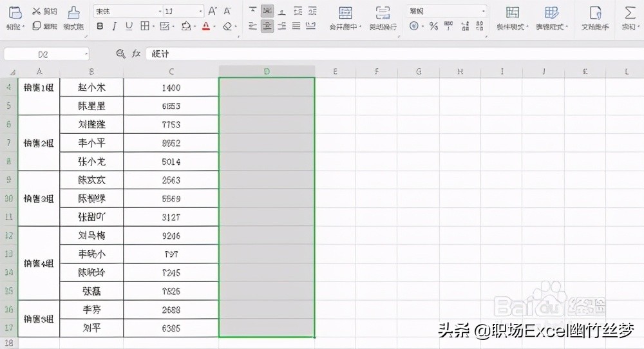
Task: Align text to bottom of cell
Action: point(282,12)
